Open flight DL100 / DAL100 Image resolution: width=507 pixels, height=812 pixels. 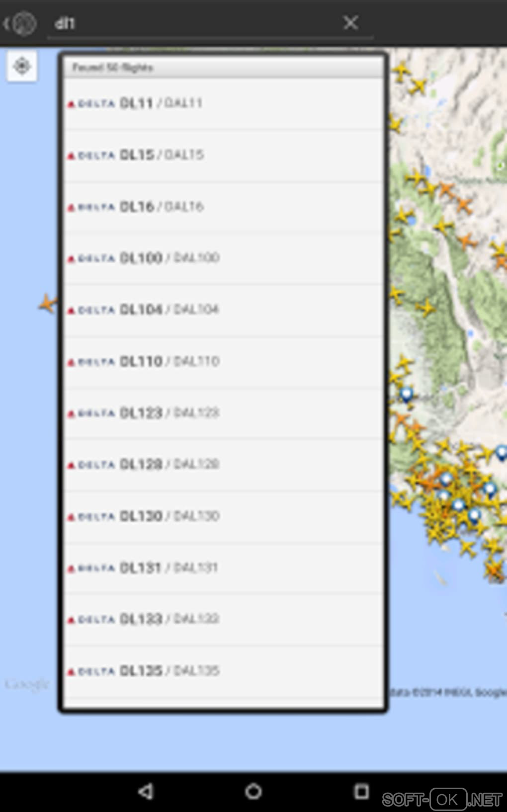pos(223,258)
